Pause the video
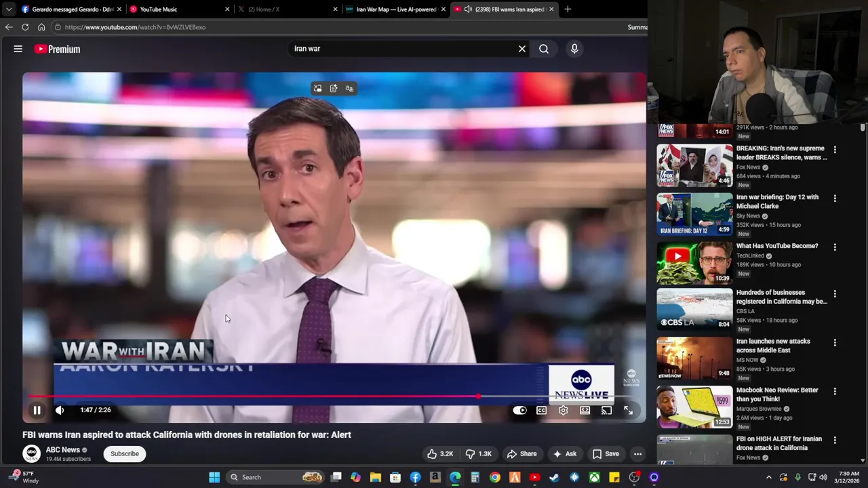The width and height of the screenshot is (868, 488). [37, 410]
